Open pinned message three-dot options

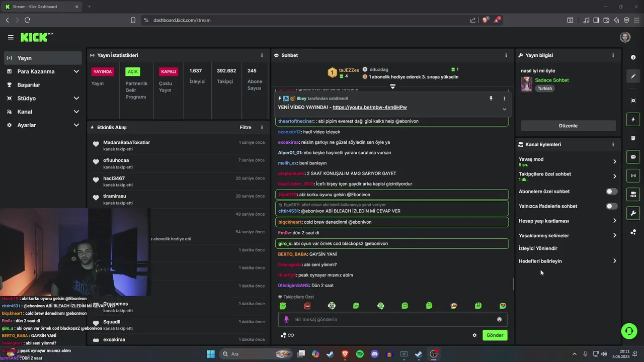click(x=504, y=99)
